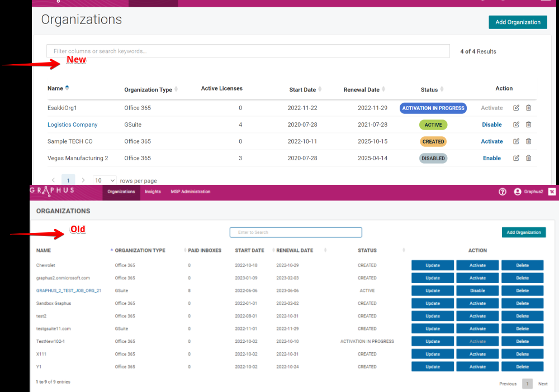Image resolution: width=559 pixels, height=392 pixels.
Task: Switch to the Insights tab
Action: click(x=153, y=192)
